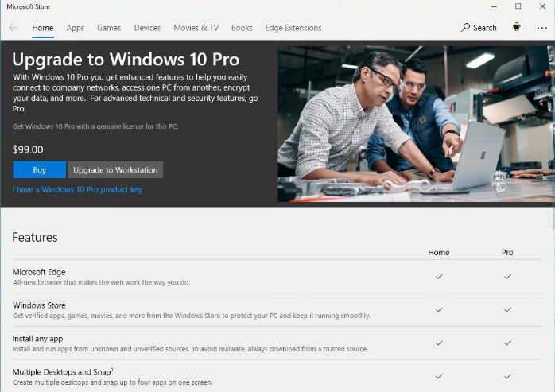Click the 'Microsoft Store' window title

[x=28, y=6]
